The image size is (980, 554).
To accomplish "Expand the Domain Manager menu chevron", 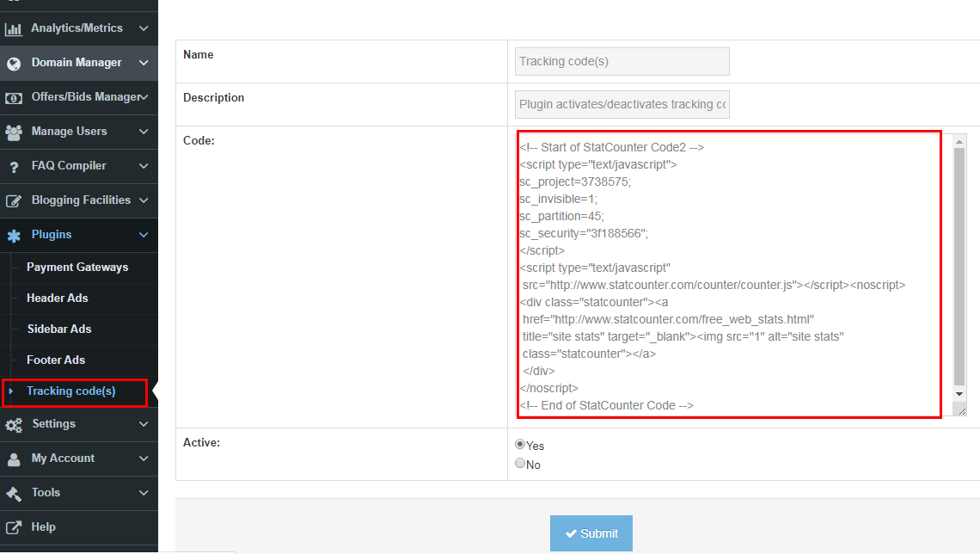I will coord(144,63).
